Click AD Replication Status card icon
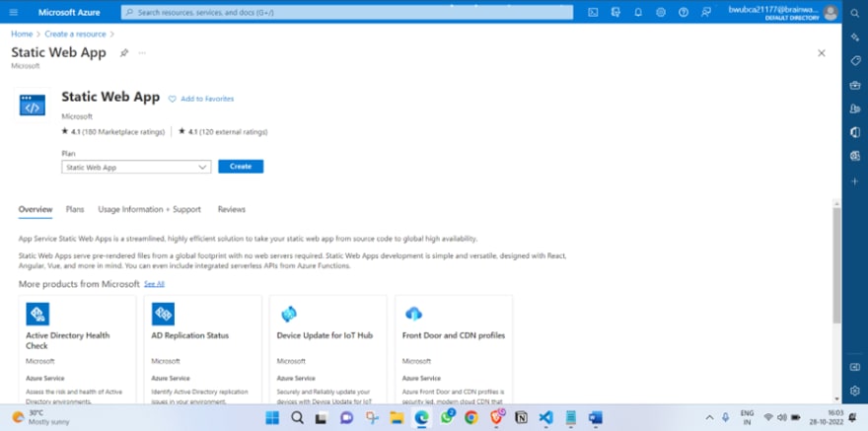 tap(163, 314)
